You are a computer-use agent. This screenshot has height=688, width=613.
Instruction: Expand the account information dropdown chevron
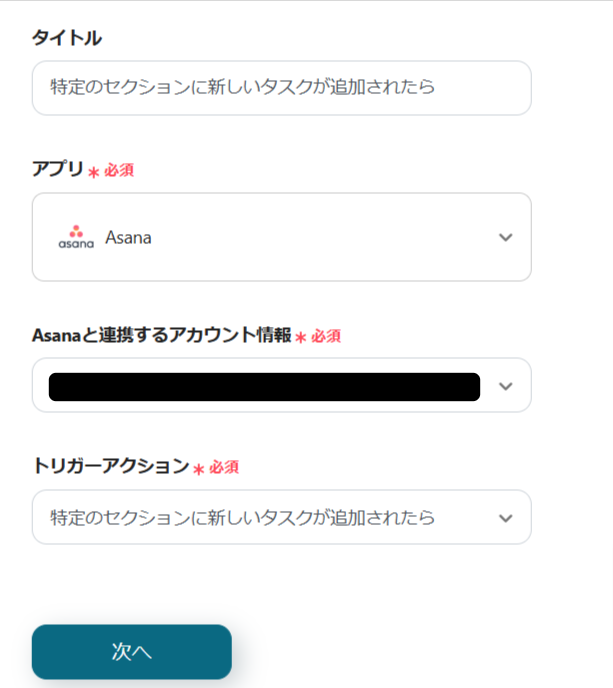(x=505, y=386)
